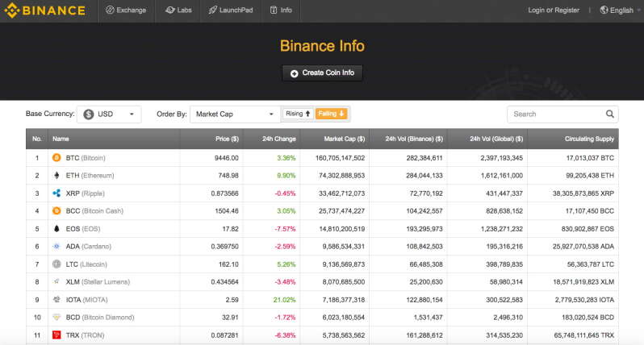The image size is (644, 345).
Task: Click EOS 24h change -7.57%
Action: (x=285, y=229)
